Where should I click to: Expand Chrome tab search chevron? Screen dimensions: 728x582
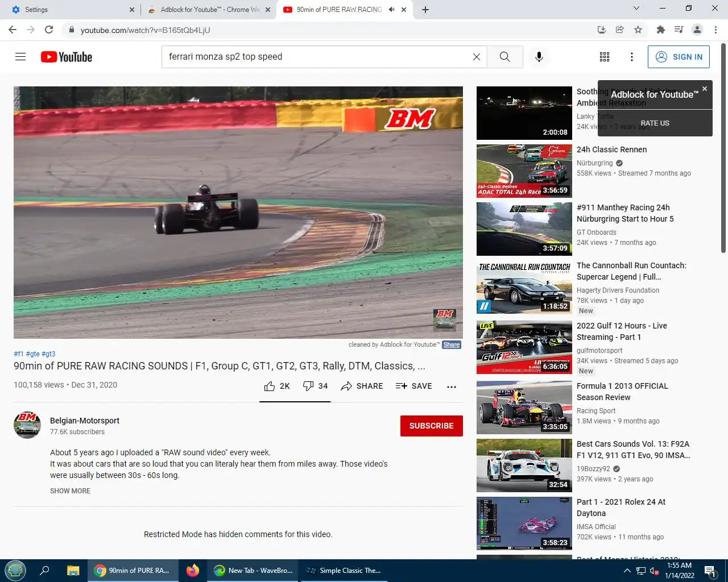(x=636, y=9)
